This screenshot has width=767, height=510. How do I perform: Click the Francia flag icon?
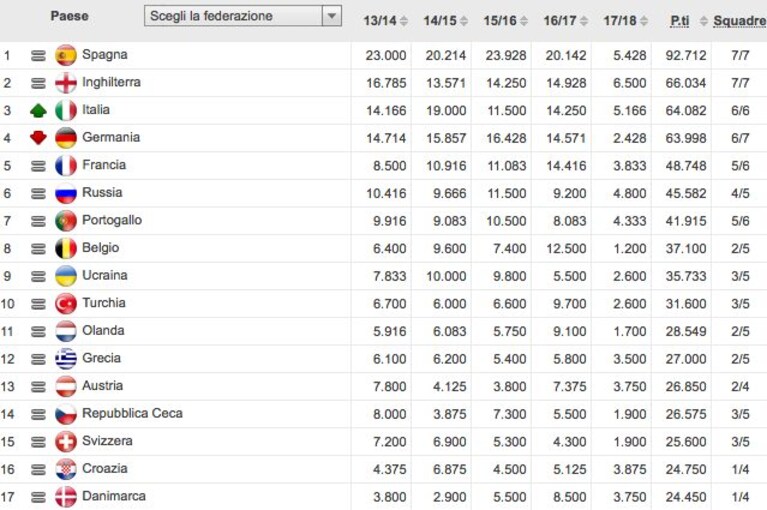[66, 166]
